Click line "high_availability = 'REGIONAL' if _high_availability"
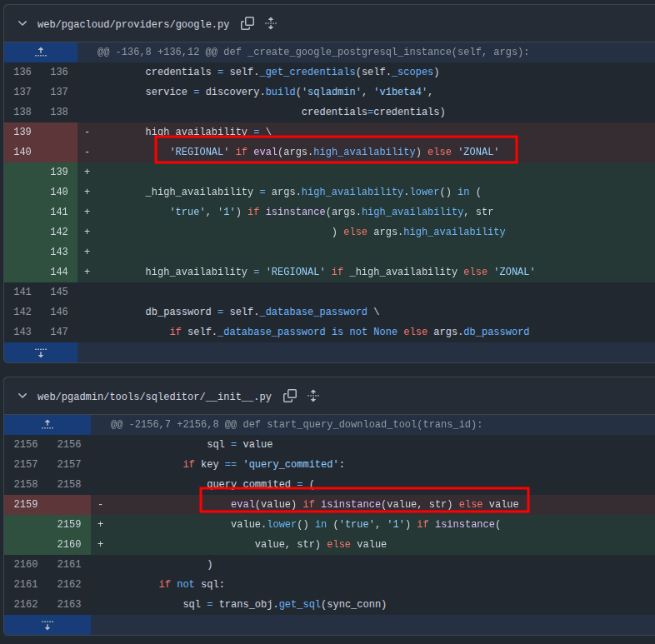Viewport: 655px width, 644px height. pos(340,272)
